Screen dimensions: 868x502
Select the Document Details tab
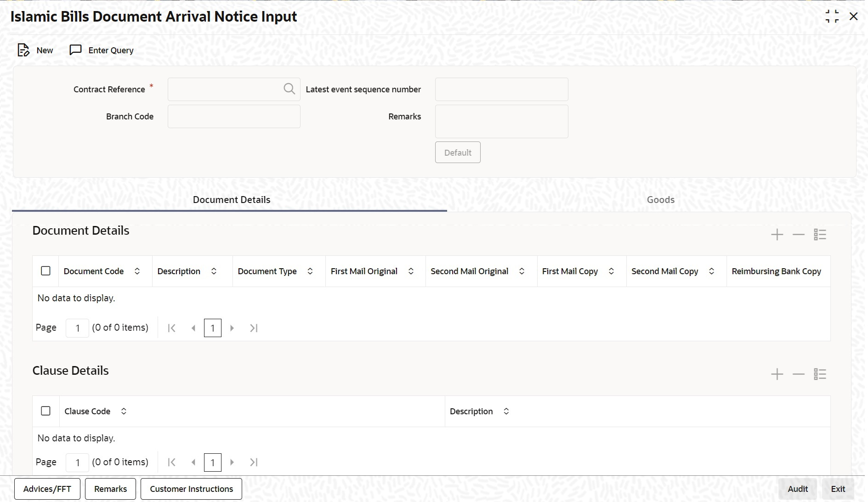(x=231, y=200)
